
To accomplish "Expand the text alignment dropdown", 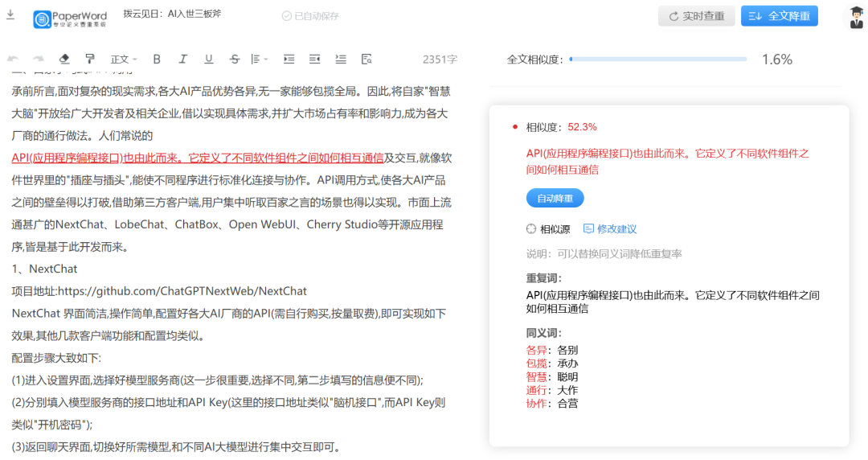I will [x=260, y=60].
